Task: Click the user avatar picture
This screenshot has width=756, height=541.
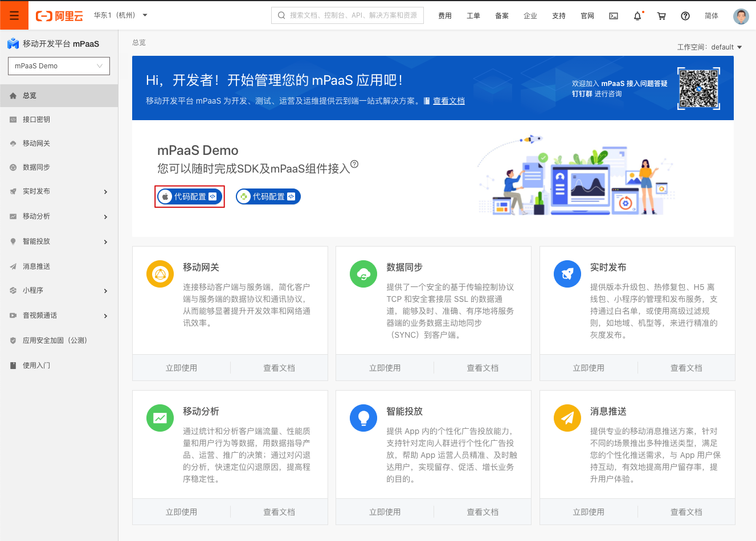Action: pos(741,16)
